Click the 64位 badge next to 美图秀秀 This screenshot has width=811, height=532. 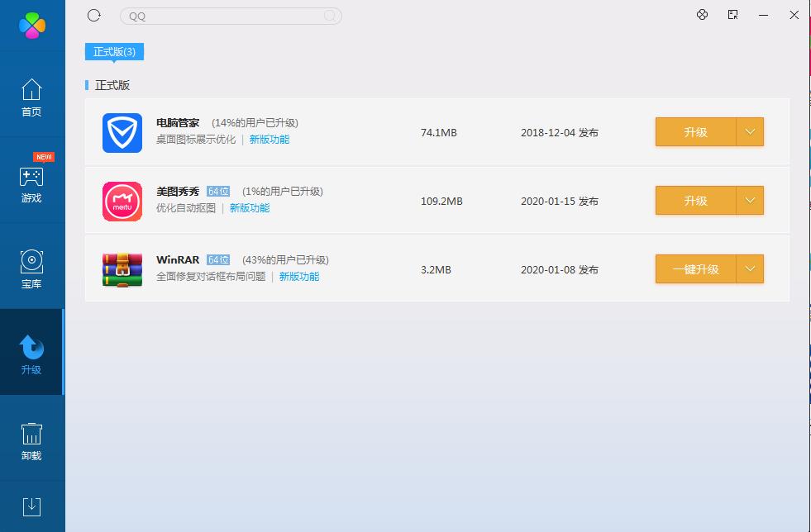(x=218, y=192)
